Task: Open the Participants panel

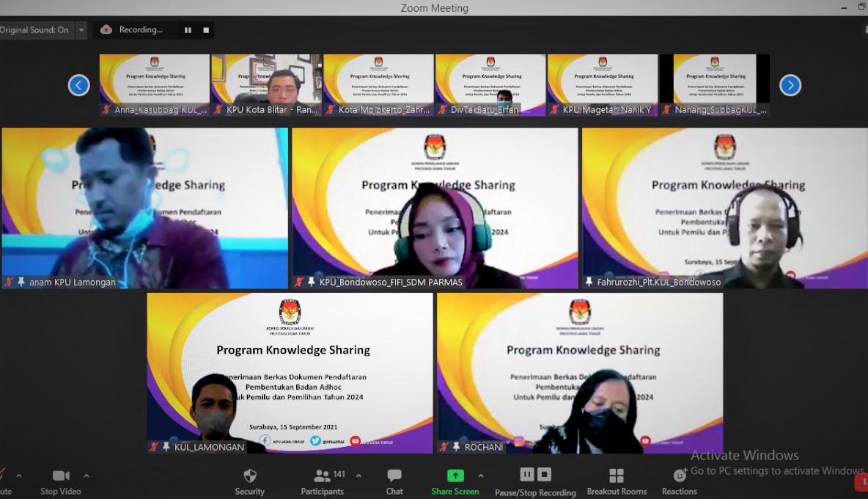Action: tap(322, 481)
